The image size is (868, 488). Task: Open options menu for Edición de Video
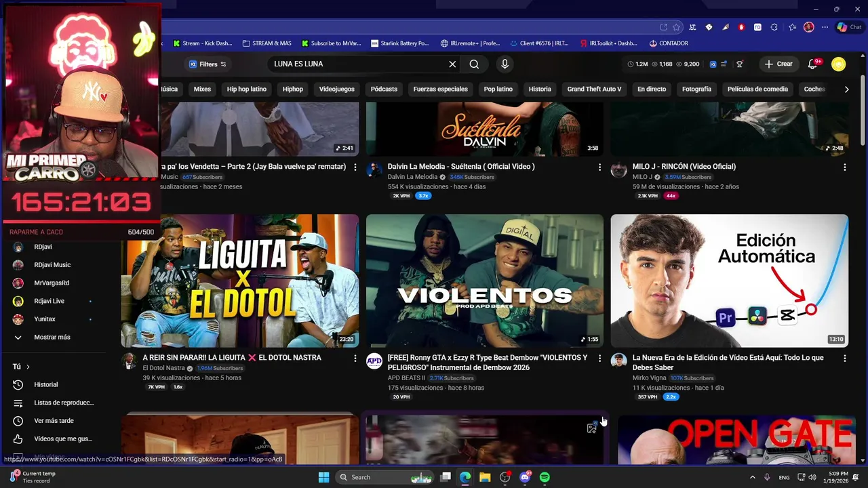pos(844,358)
